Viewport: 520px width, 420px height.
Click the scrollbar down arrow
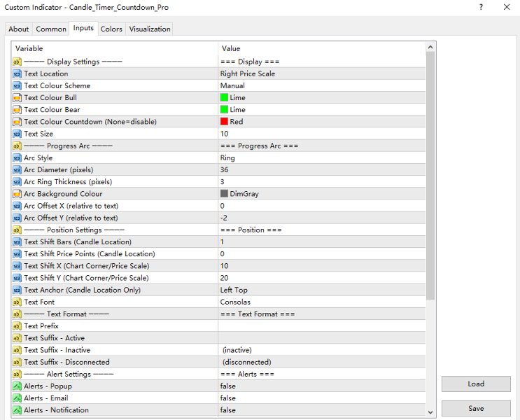click(x=430, y=412)
